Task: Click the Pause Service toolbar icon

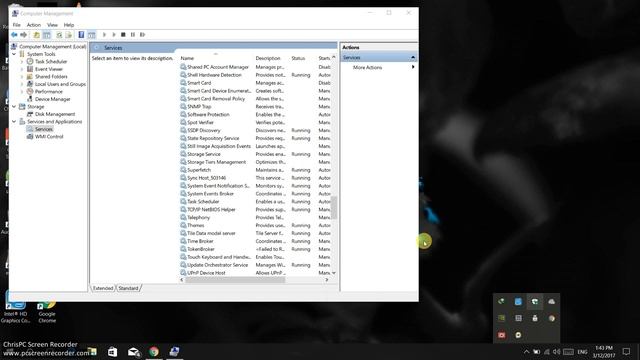Action: click(x=133, y=35)
